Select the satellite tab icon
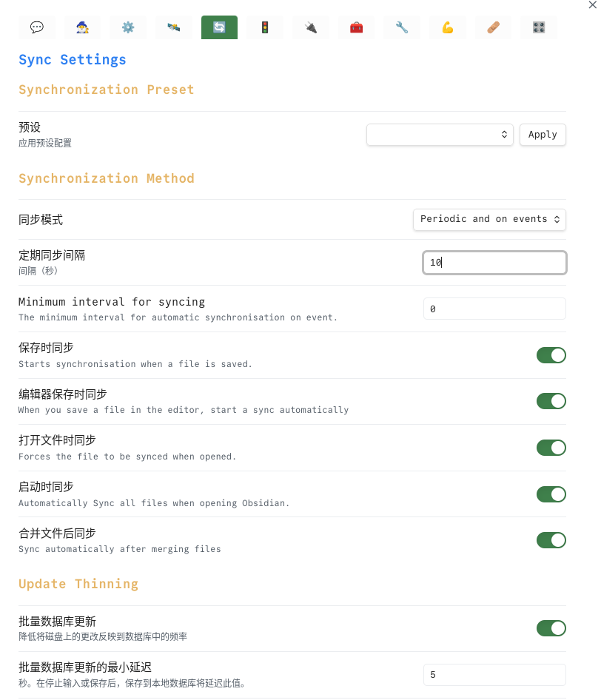The width and height of the screenshot is (601, 700). 174,27
